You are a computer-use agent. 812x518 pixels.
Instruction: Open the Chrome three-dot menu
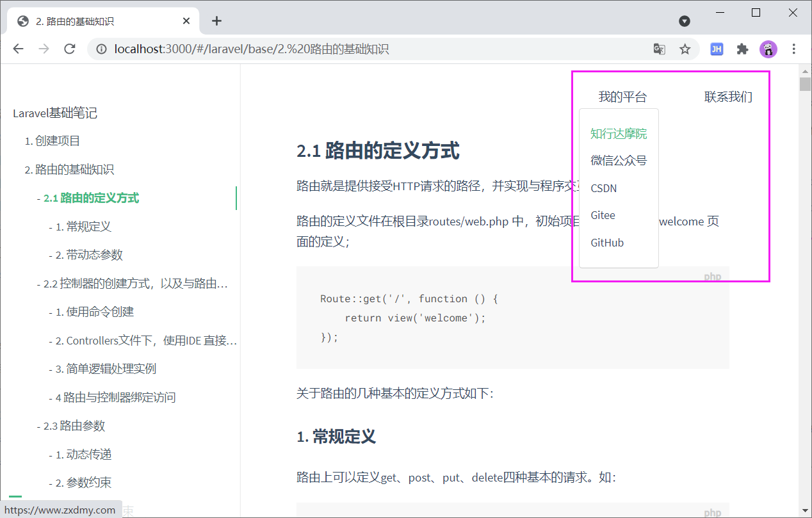point(793,49)
